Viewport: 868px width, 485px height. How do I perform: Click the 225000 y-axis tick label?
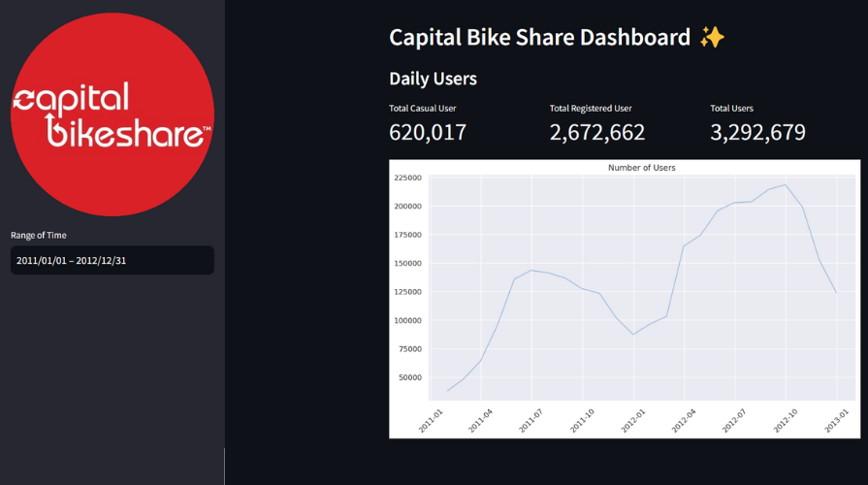coord(408,178)
